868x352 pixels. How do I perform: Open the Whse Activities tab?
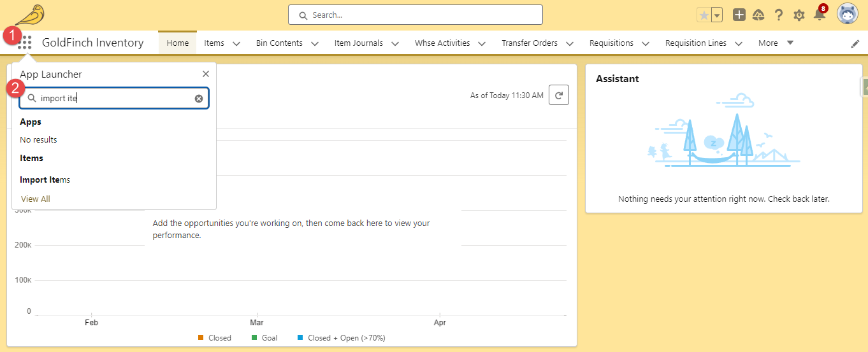[x=442, y=43]
